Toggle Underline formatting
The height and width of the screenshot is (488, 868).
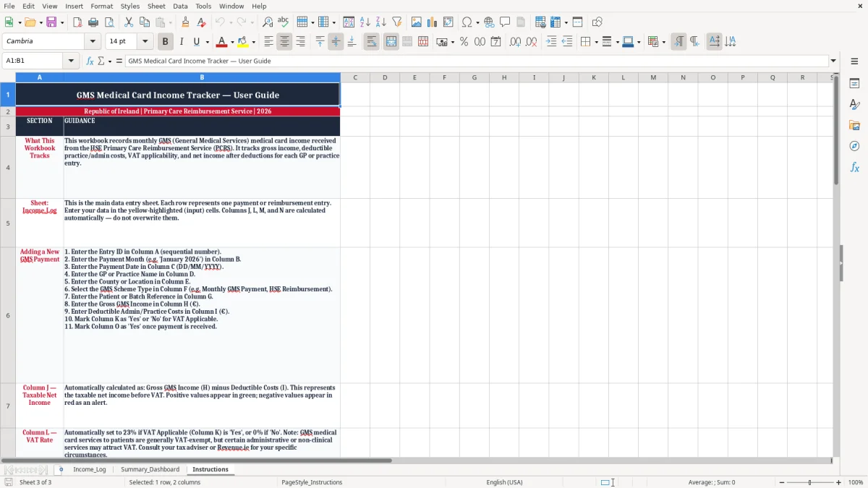(196, 42)
